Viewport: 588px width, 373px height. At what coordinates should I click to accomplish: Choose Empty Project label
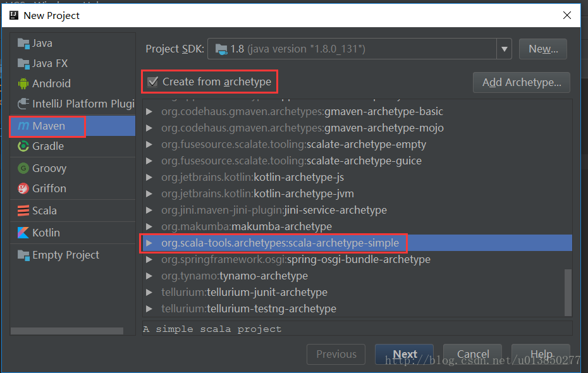(66, 255)
